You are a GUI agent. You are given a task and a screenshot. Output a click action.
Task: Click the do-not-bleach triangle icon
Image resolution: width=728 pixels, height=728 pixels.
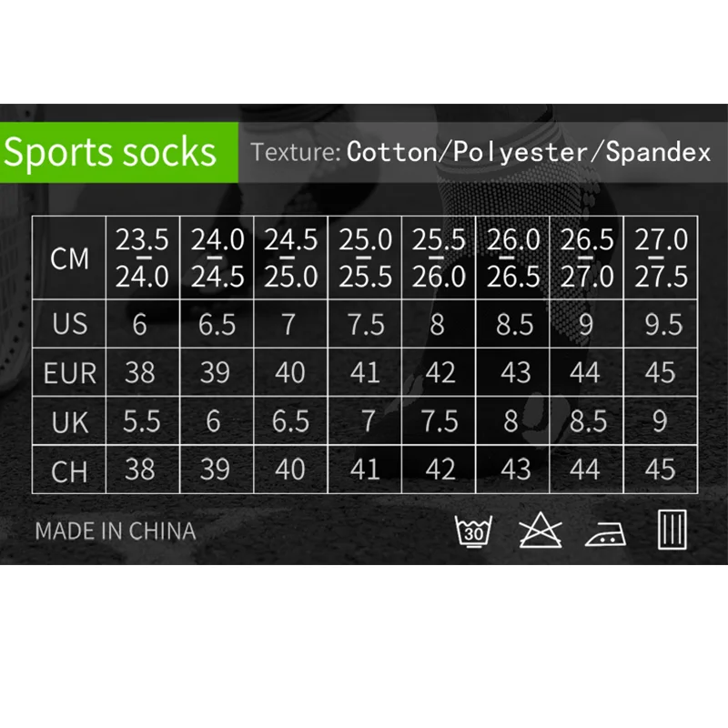(x=541, y=530)
